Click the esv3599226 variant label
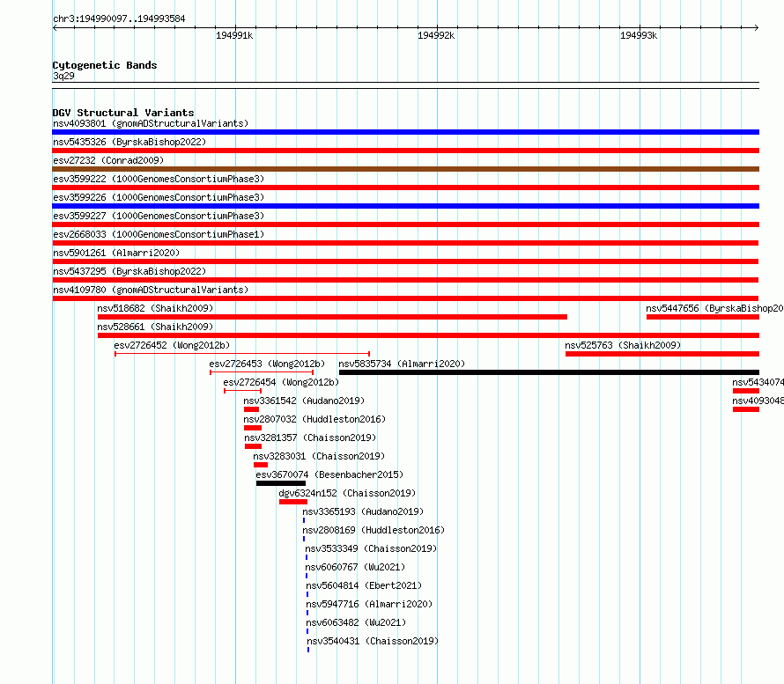 [x=159, y=197]
